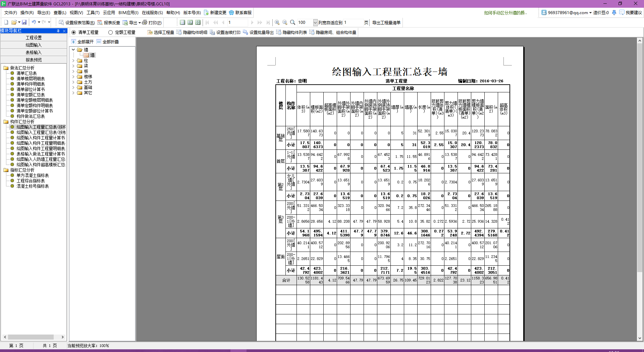This screenshot has width=644, height=352.
Task: Click the Redo arrow icon
Action: point(44,22)
